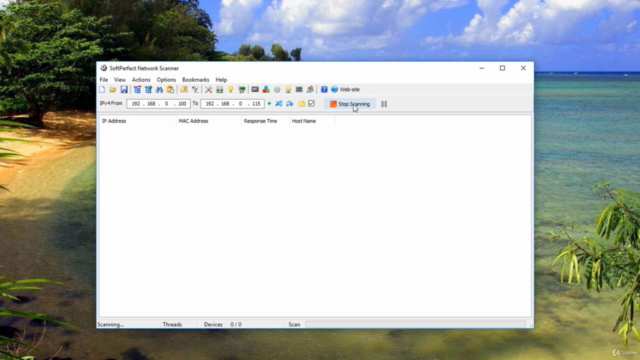This screenshot has width=640, height=360.
Task: Open program options wrench icon
Action: pos(209,89)
